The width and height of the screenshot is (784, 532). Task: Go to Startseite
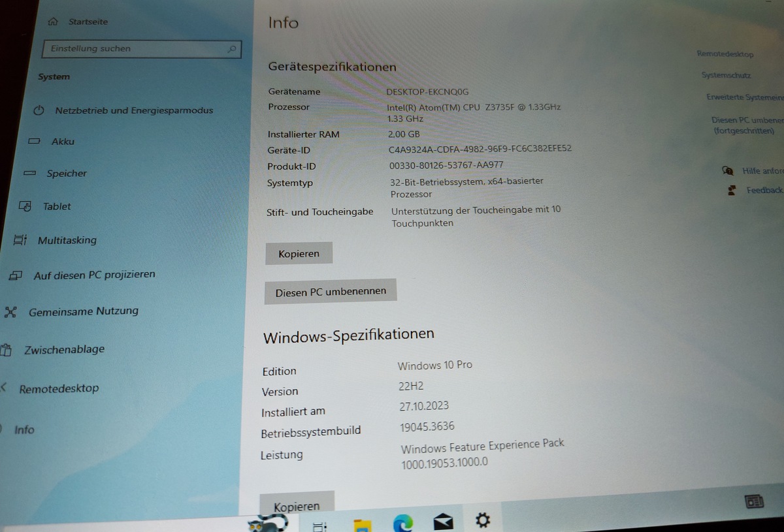[88, 22]
